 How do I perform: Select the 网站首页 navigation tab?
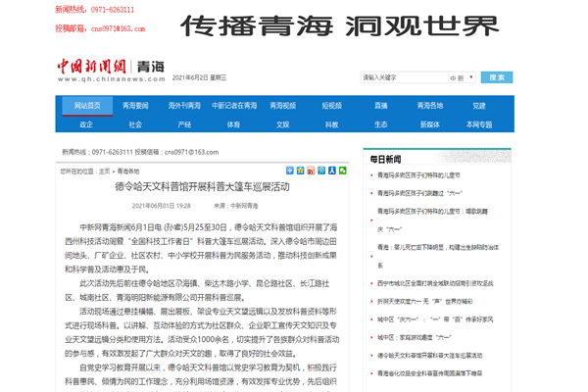point(86,105)
